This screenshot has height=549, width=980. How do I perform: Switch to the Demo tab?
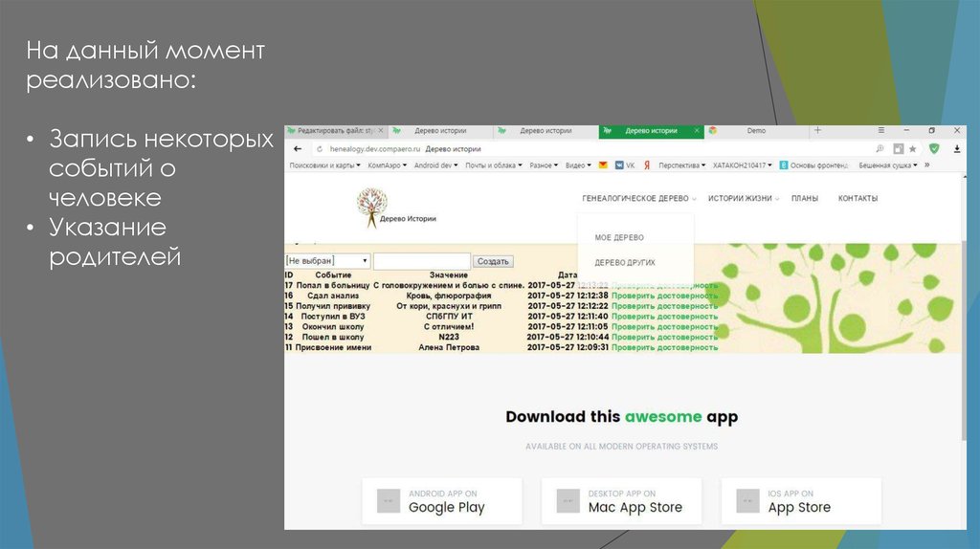(x=756, y=130)
